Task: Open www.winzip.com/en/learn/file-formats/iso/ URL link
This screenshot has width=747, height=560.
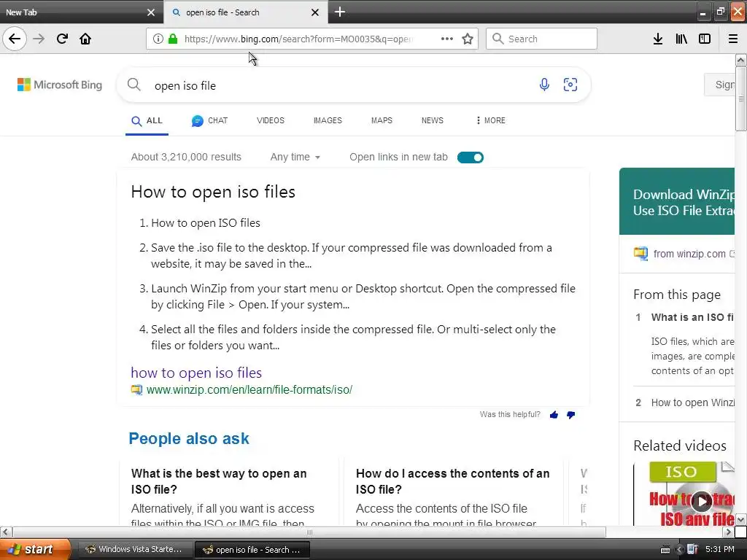Action: [249, 390]
